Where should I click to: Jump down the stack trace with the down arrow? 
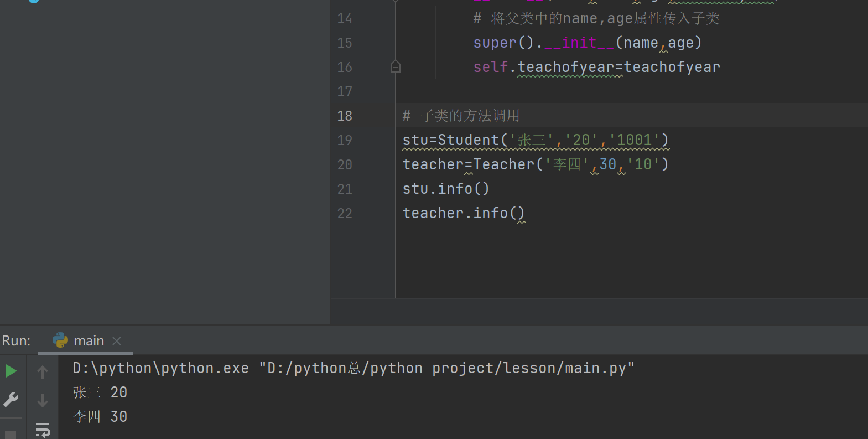[x=43, y=400]
